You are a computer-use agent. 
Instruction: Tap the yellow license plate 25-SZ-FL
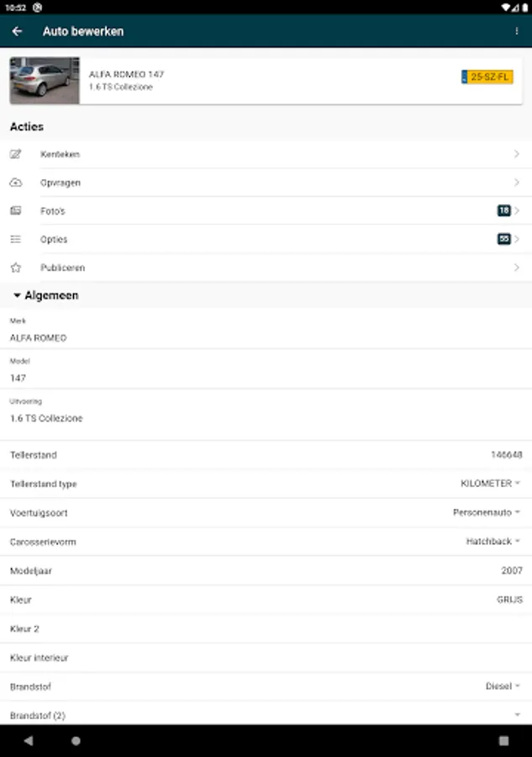[487, 77]
